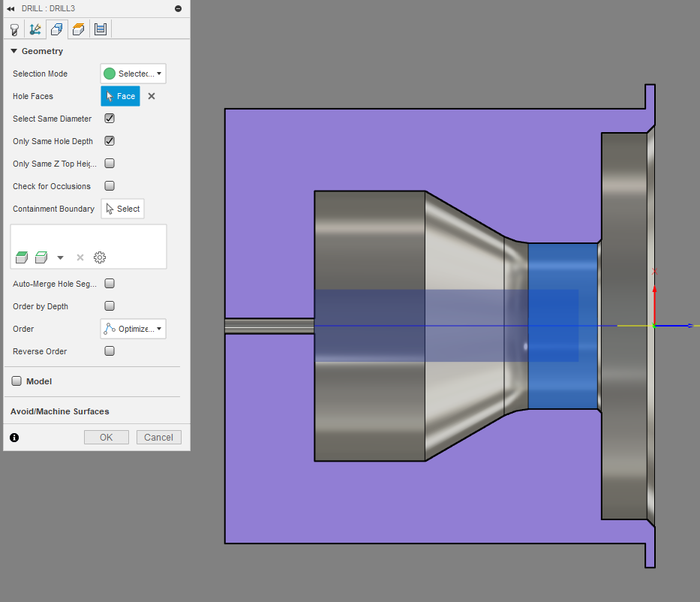Enable Order by Depth checkbox

click(x=110, y=306)
